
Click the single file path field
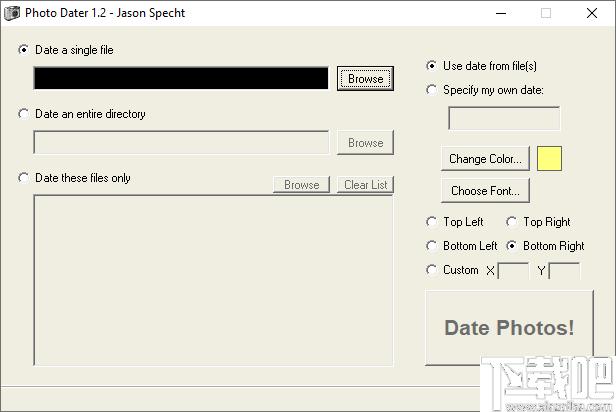181,78
